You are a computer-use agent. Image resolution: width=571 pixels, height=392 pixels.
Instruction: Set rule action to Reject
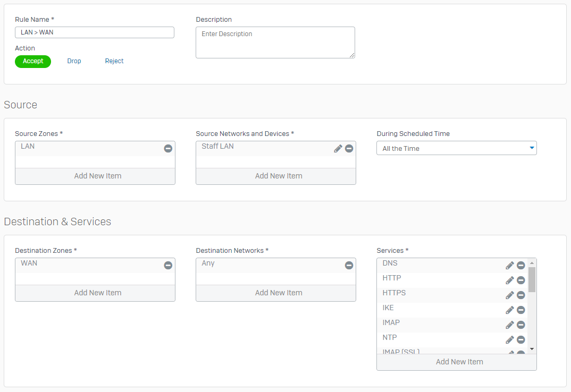pos(114,61)
